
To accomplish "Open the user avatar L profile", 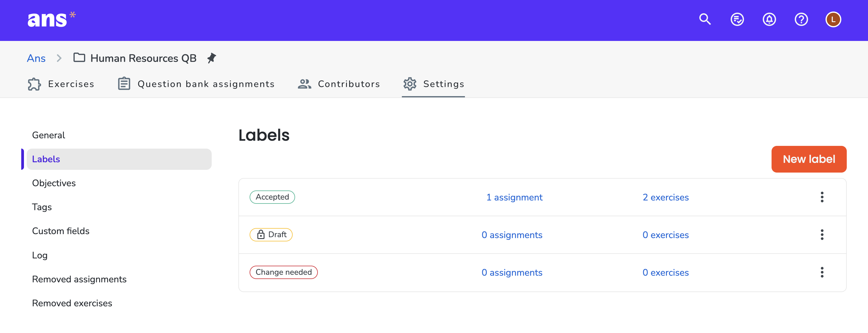I will [833, 19].
